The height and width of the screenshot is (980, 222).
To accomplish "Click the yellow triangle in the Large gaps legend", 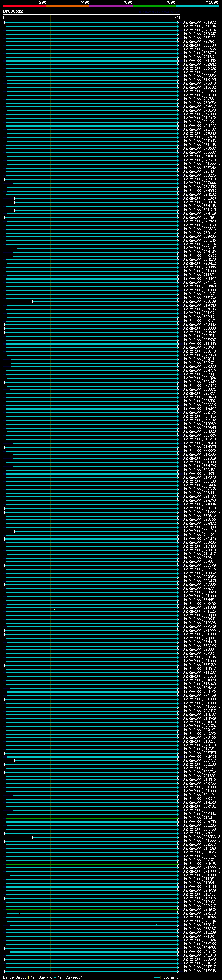I will (x=28, y=977).
